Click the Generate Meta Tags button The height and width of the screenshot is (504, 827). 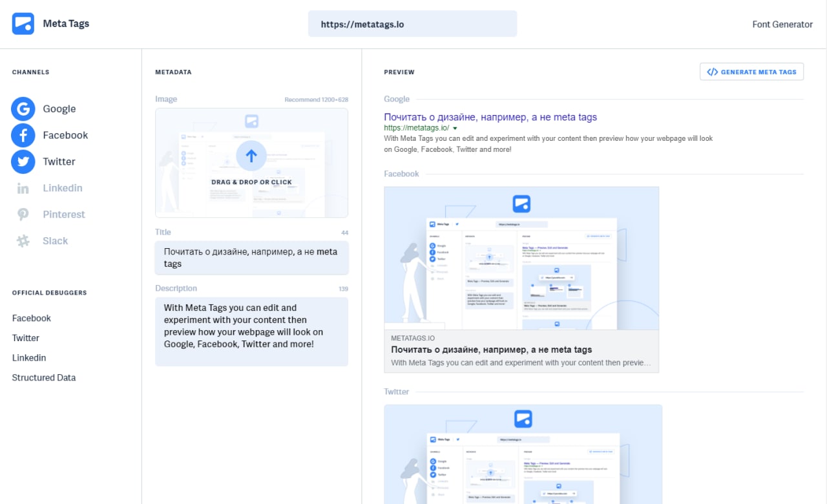pos(751,72)
